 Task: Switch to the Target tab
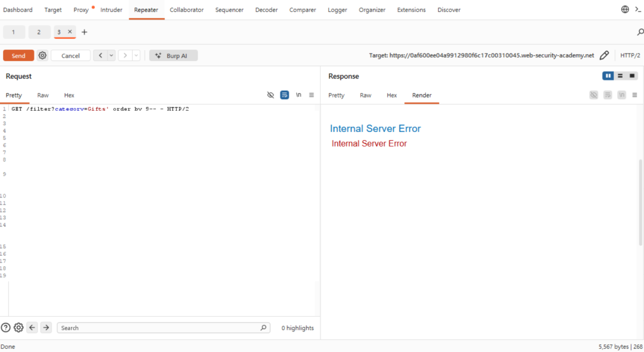click(x=53, y=10)
